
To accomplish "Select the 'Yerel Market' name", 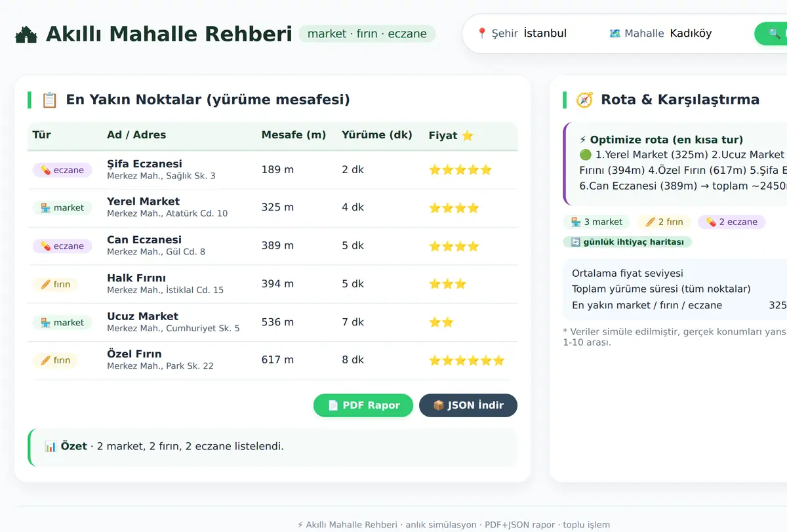I will coord(143,201).
